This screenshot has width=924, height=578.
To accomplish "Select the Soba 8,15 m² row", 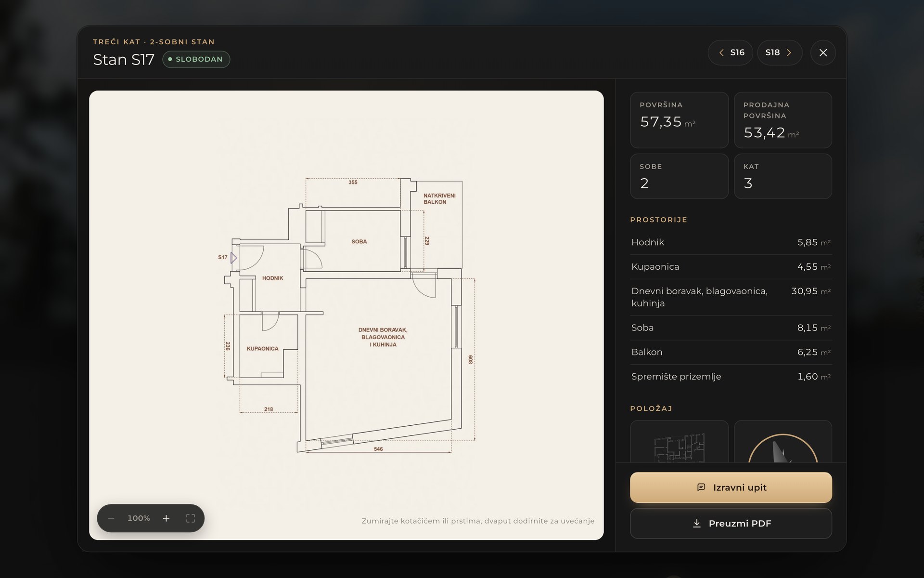I will coord(731,328).
